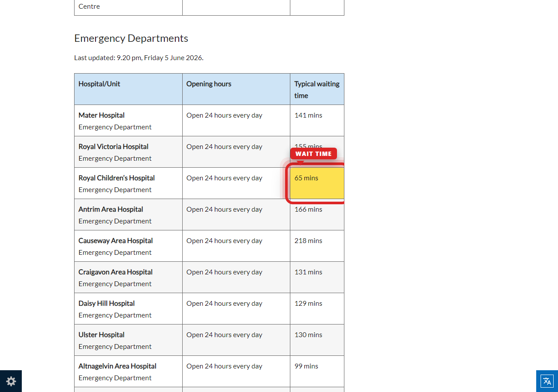Click Craigavon Area Hospital's opening hours cell
558x392 pixels.
point(236,277)
